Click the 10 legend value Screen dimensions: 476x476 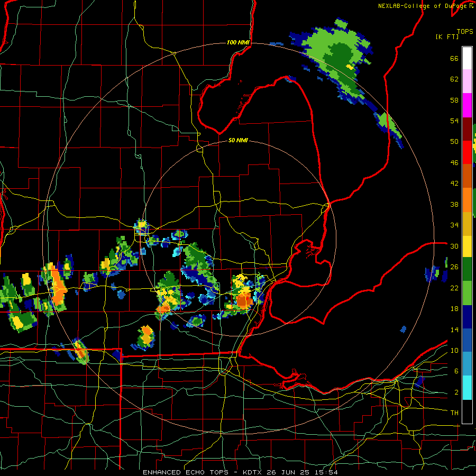454,350
